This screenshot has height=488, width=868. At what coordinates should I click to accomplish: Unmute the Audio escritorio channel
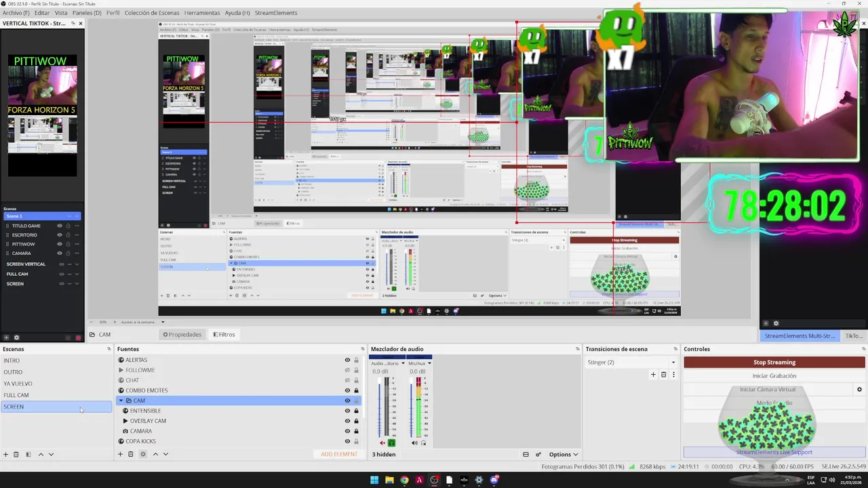[382, 443]
